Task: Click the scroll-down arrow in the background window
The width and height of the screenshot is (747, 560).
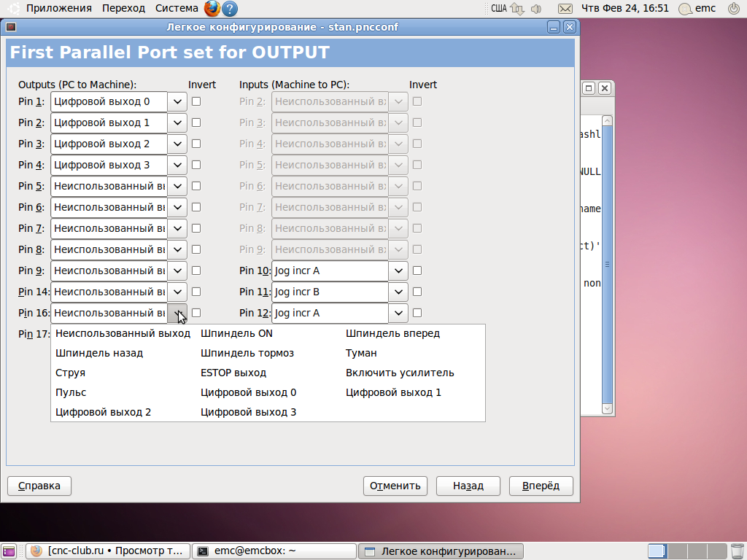Action: click(x=607, y=408)
